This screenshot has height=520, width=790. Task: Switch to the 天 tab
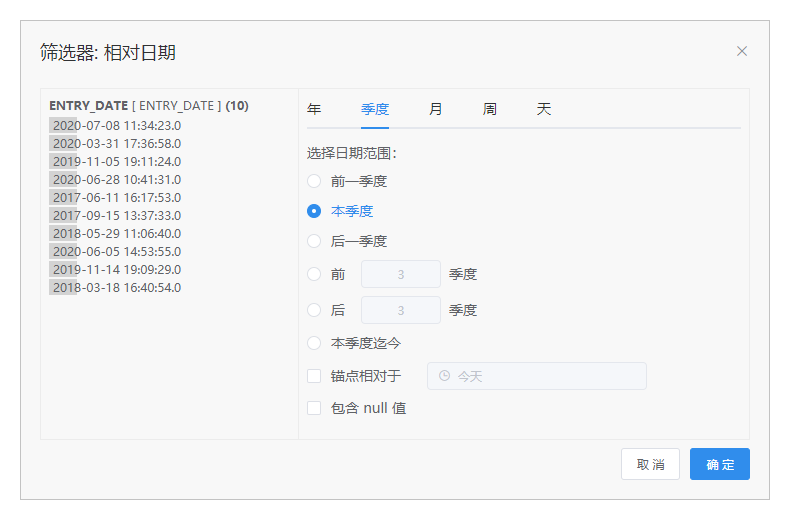544,109
